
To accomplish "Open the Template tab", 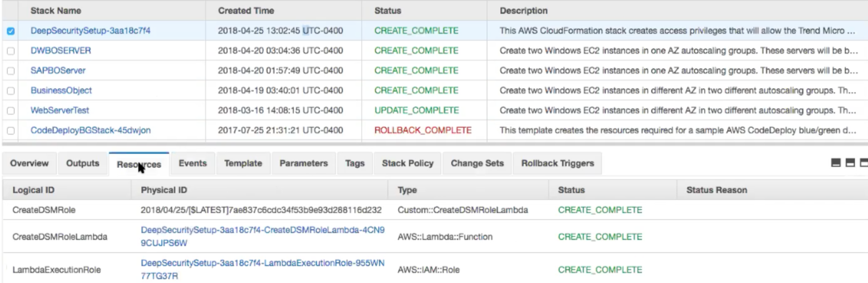I will coord(243,163).
